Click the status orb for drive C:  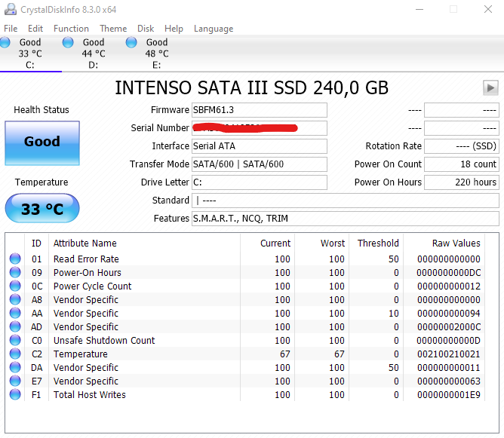[5, 42]
